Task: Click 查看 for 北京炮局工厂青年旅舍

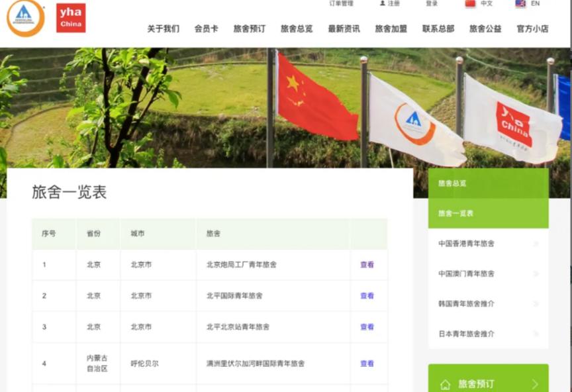Action: (x=367, y=264)
